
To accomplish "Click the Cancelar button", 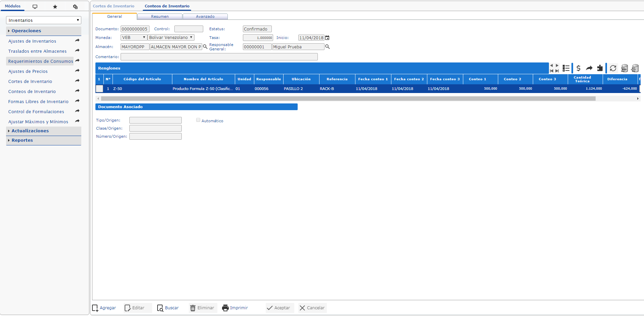I will 312,308.
